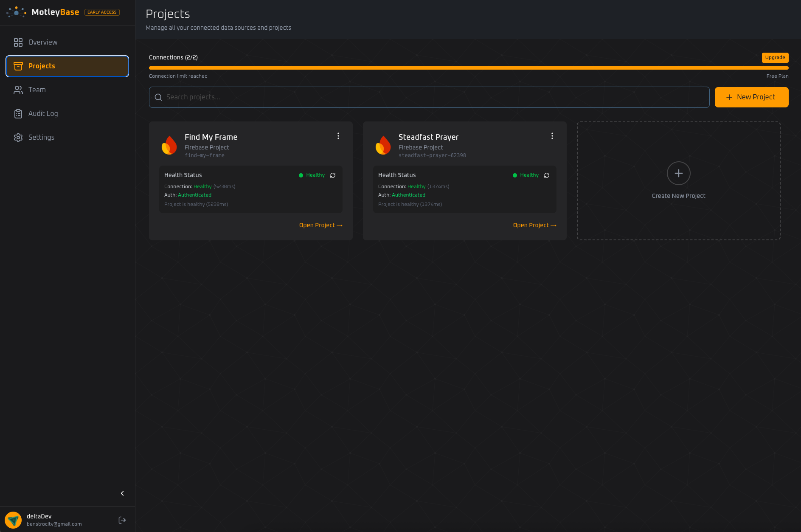Screen dimensions: 801x532
Task: Click the Team sidebar icon
Action: (18, 90)
